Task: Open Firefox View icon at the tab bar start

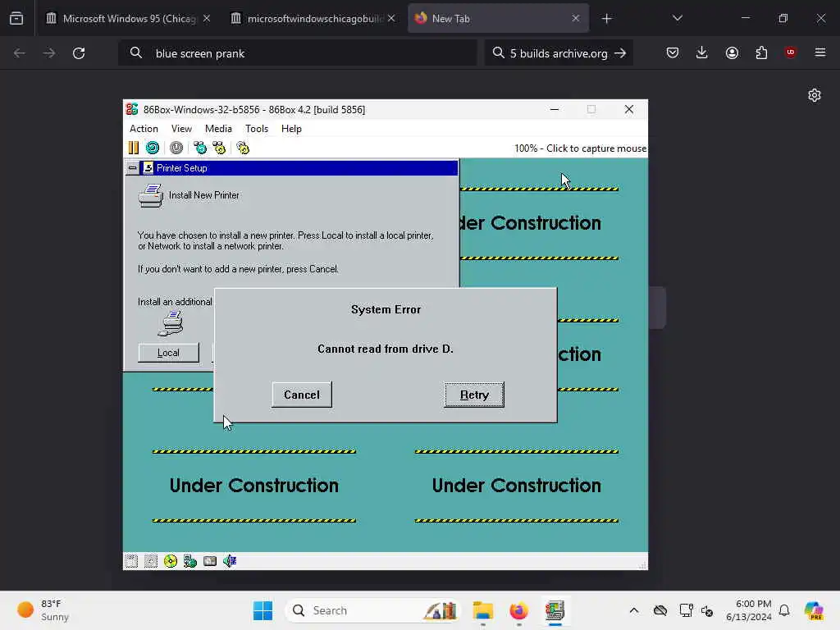Action: [16, 18]
